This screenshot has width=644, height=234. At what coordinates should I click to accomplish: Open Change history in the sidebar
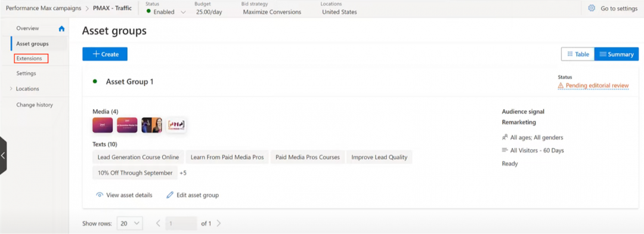tap(35, 105)
